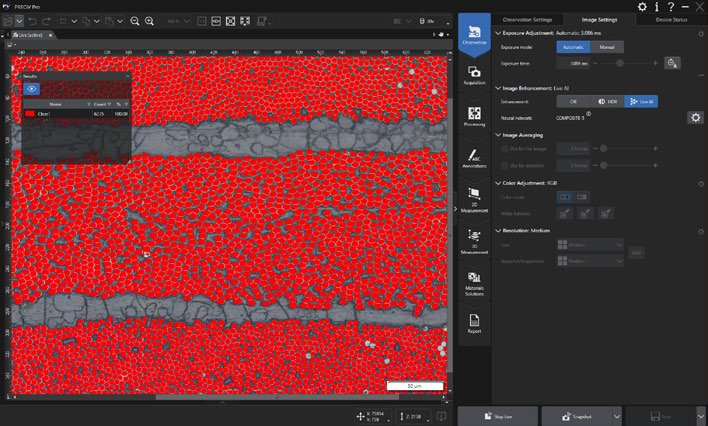Collapse the Image Enhancement section

click(x=499, y=89)
